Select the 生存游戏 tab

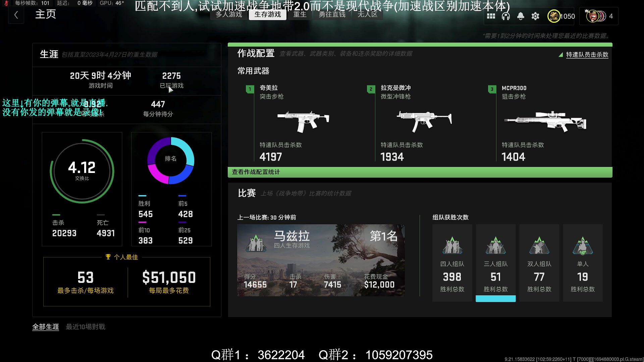point(268,14)
